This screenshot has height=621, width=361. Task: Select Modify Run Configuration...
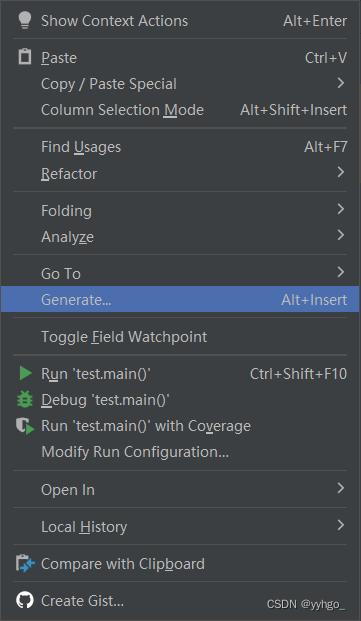point(180,452)
